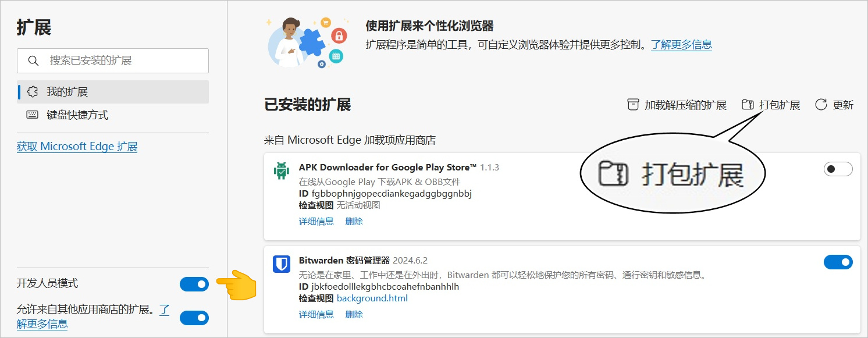
Task: Click the APK Downloader extension icon
Action: point(282,171)
